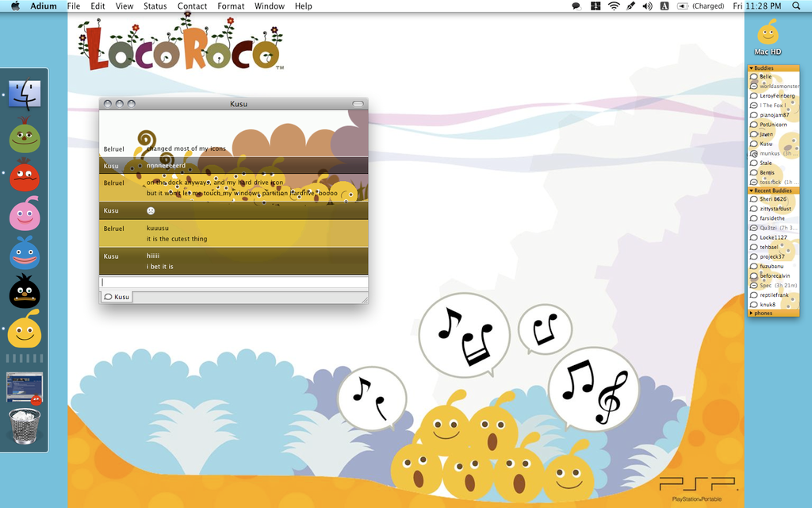Select recent buddy reptilefrank

774,295
